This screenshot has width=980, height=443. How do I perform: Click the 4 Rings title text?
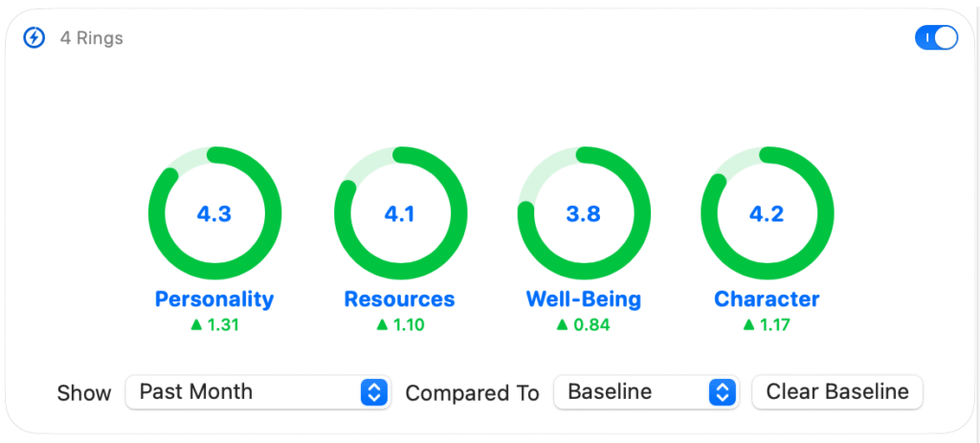(x=92, y=38)
